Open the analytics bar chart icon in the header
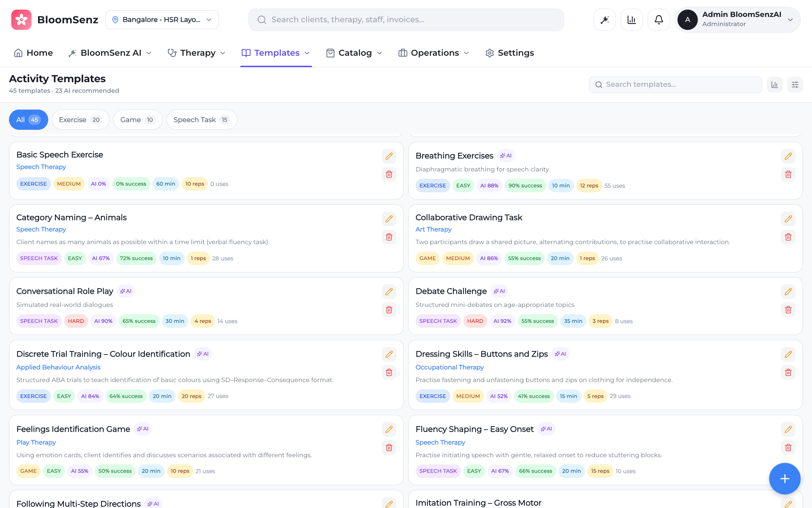812x508 pixels. coord(632,20)
